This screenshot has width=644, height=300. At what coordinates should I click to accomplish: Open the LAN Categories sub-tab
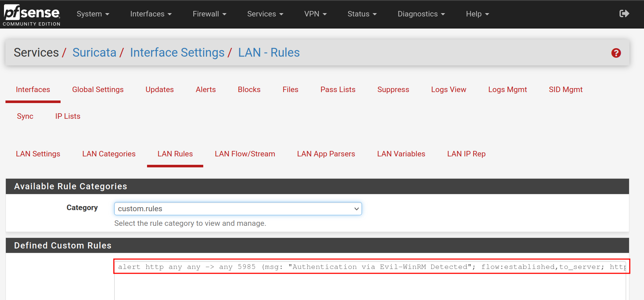109,154
